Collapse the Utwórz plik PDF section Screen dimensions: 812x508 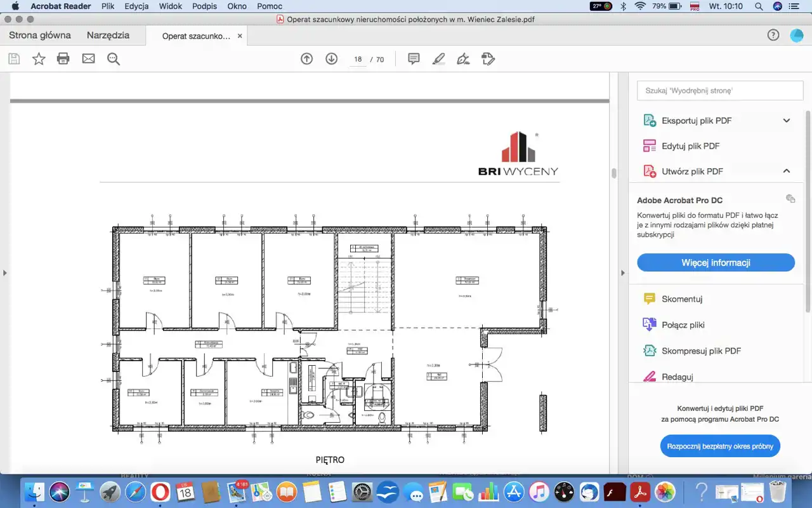click(786, 171)
